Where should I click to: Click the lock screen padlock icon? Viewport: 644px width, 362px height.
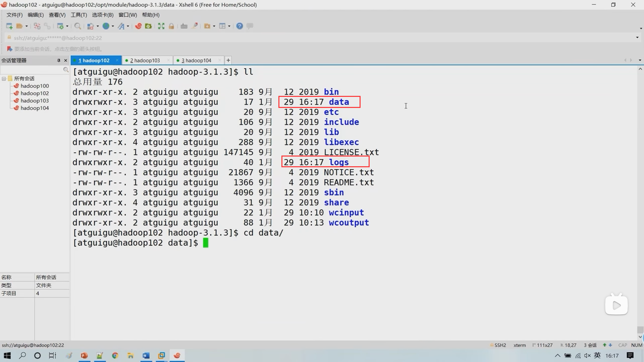coord(171,26)
